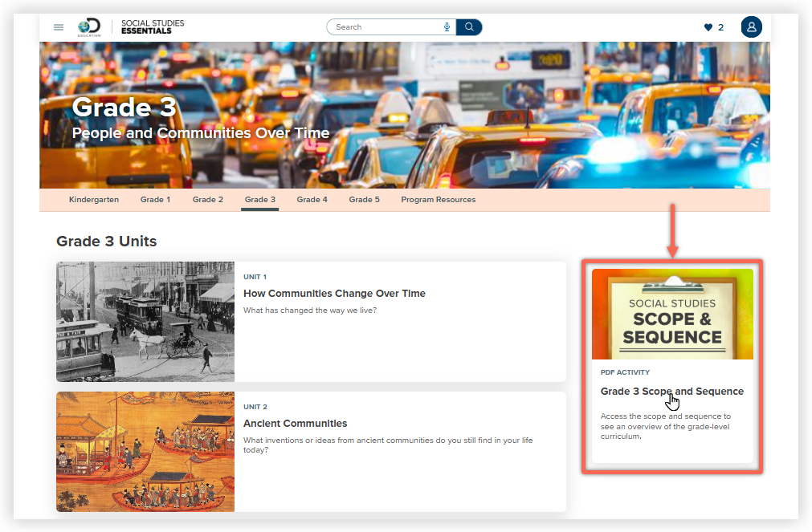This screenshot has width=812, height=532.
Task: Open How Communities Change Over Time unit
Action: [x=334, y=294]
